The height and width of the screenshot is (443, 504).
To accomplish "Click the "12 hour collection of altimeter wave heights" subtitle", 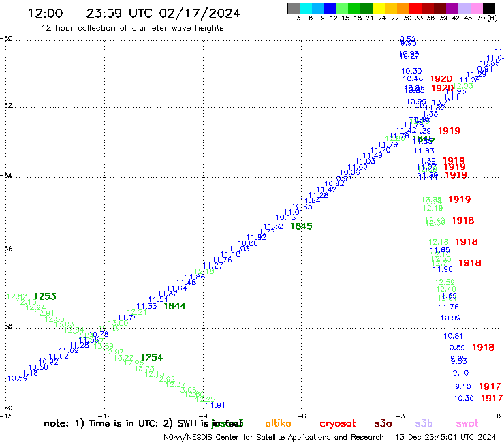I will (132, 28).
